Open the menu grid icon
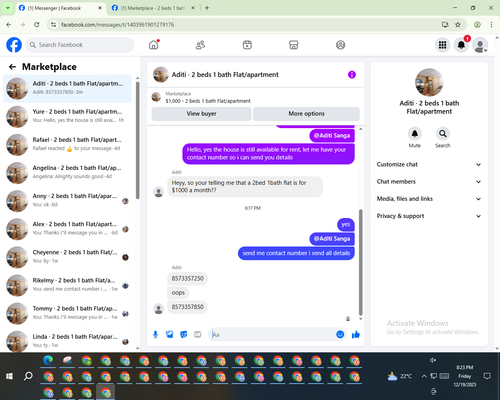 442,45
